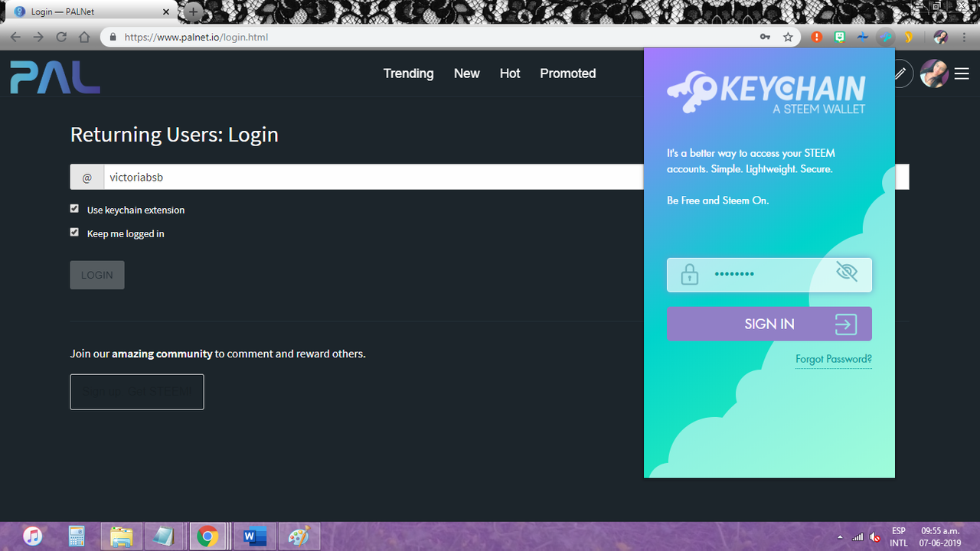Click the amazing community text
The height and width of the screenshot is (551, 980).
pyautogui.click(x=162, y=354)
